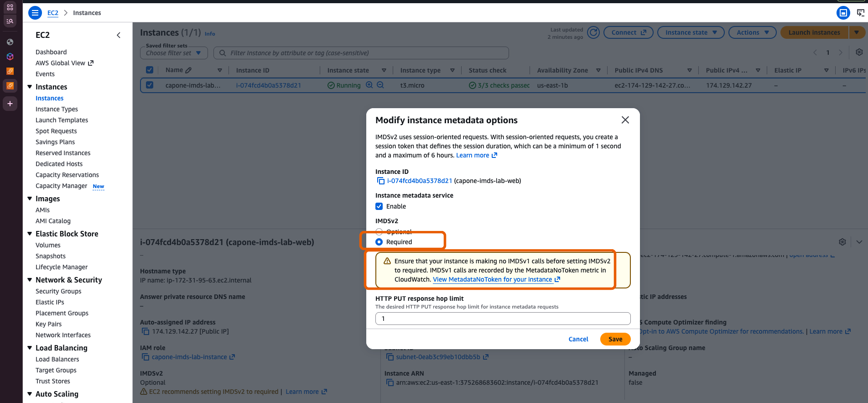Image resolution: width=868 pixels, height=403 pixels.
Task: Copy subnet ID icon
Action: coord(390,357)
